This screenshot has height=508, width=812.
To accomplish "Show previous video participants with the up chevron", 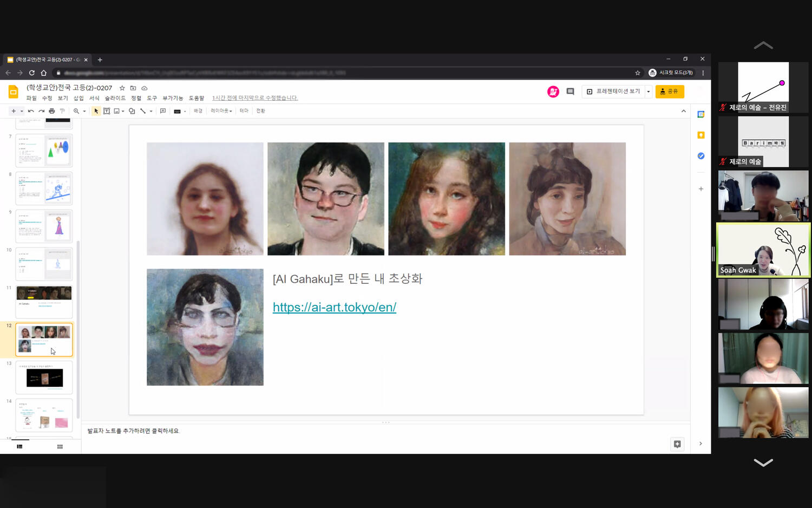I will coord(763,45).
